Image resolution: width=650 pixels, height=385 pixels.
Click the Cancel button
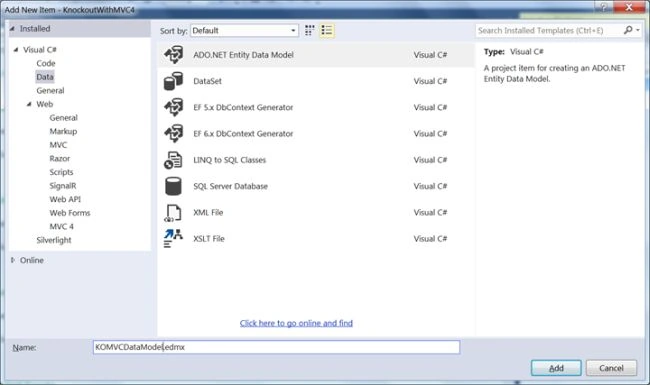(x=611, y=368)
